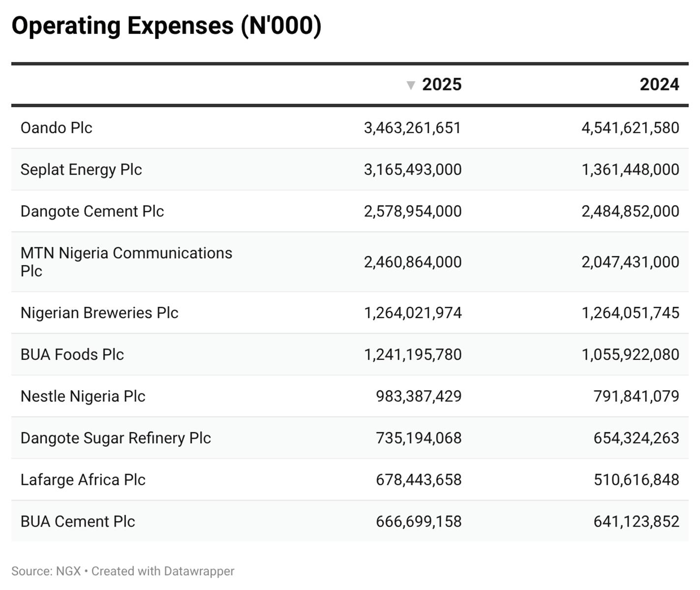Sort table by the 2024 column header
The image size is (700, 590).
pyautogui.click(x=659, y=85)
